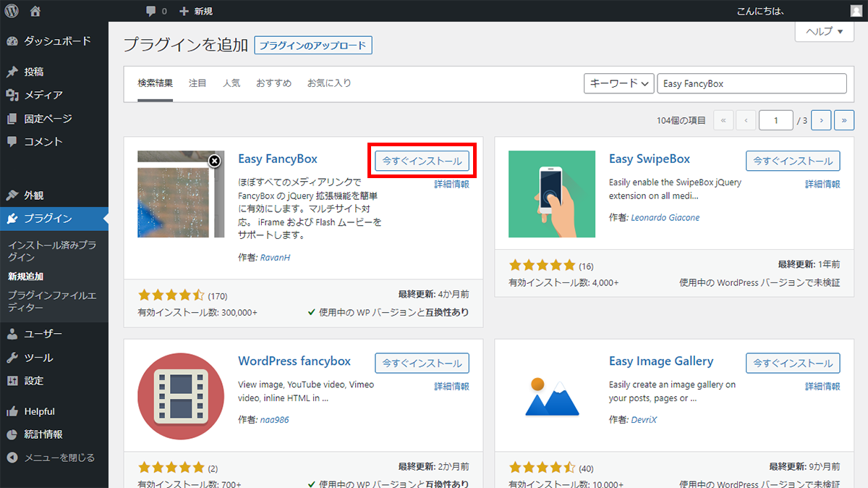
Task: Click the site home icon in the top bar
Action: (34, 10)
